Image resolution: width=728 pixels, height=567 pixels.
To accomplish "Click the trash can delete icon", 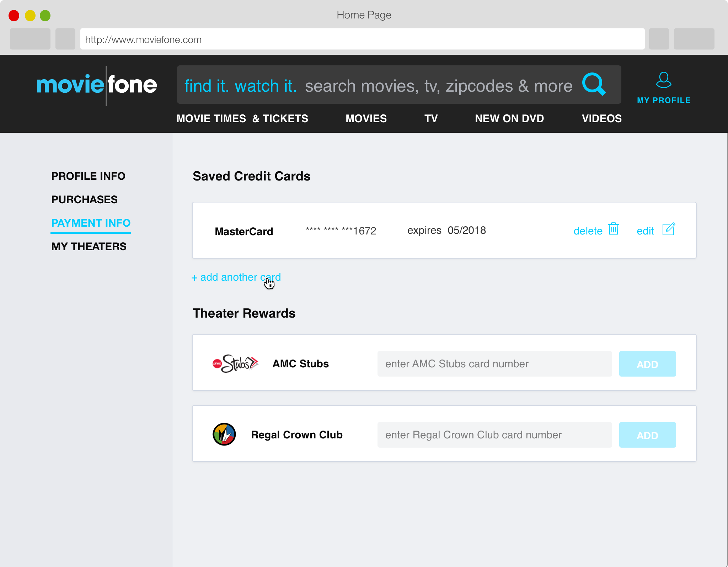I will [x=614, y=229].
